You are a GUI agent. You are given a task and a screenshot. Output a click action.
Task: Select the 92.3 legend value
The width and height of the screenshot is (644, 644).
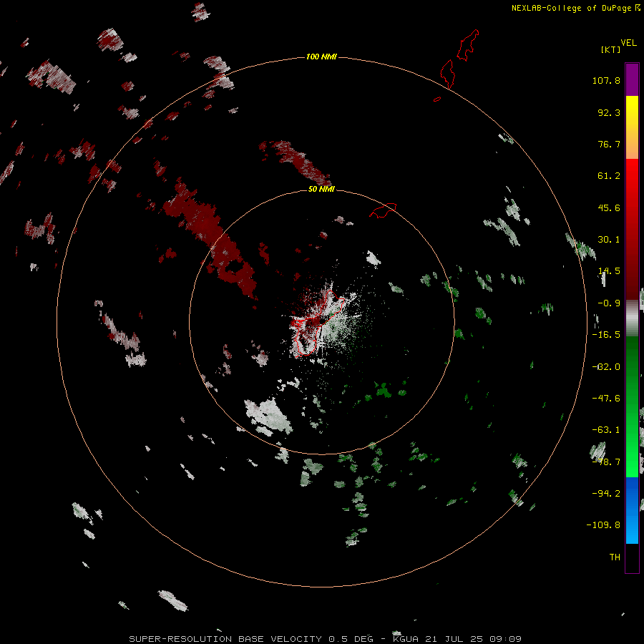(x=609, y=112)
